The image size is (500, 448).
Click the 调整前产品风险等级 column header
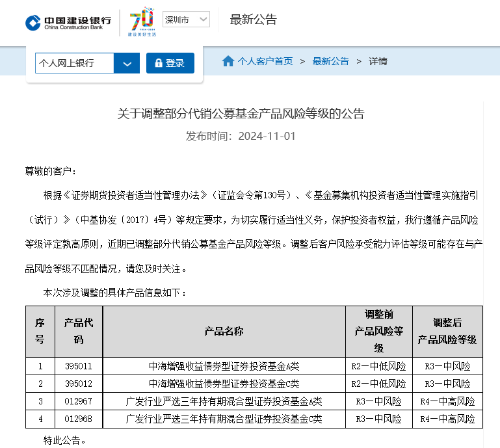click(379, 332)
